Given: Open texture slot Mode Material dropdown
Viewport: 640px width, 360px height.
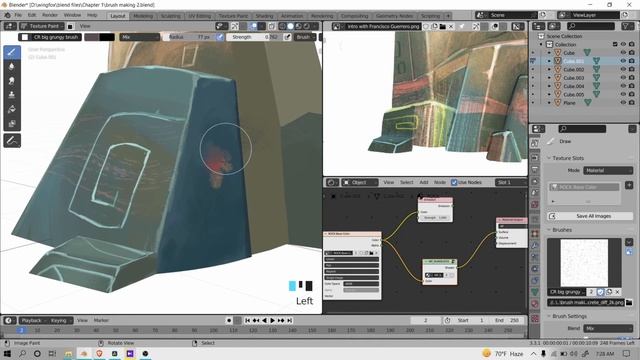Looking at the screenshot, I should (608, 171).
